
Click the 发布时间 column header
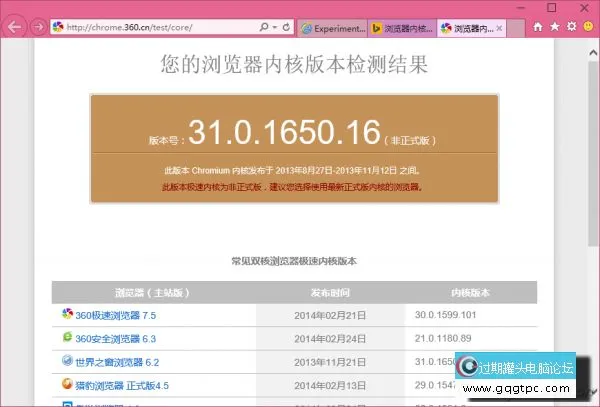pyautogui.click(x=330, y=293)
